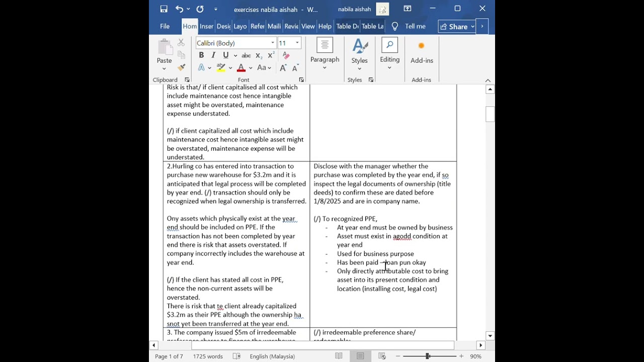Open the Editing group button
Screen dimensions: 644x362
tap(389, 54)
